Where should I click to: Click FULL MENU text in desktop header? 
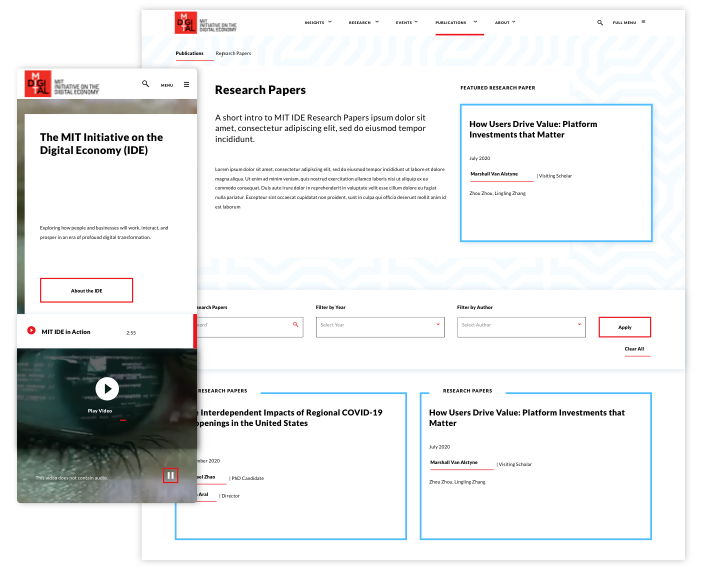624,22
